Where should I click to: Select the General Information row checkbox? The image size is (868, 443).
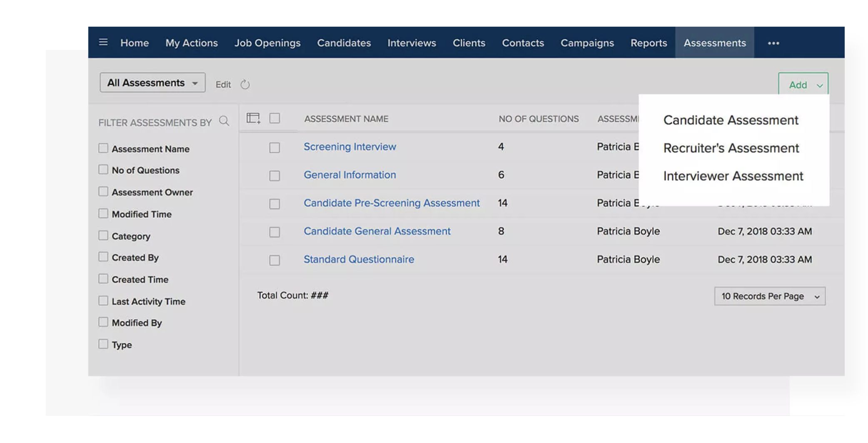coord(274,176)
